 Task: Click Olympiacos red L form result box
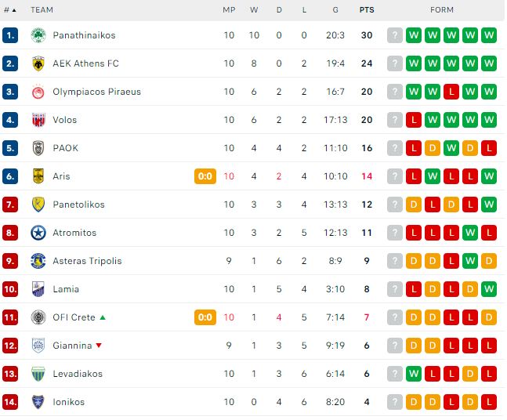451,92
